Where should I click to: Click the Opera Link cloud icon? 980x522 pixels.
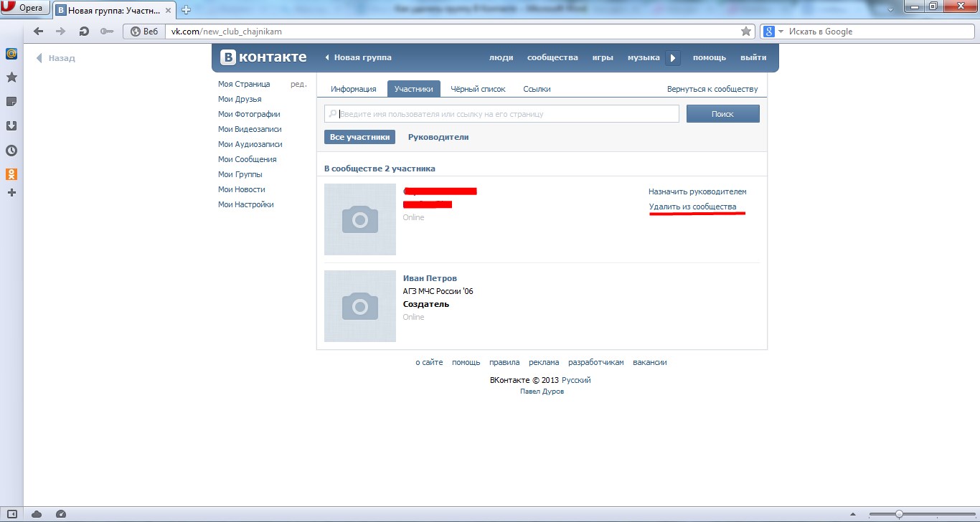click(x=37, y=514)
